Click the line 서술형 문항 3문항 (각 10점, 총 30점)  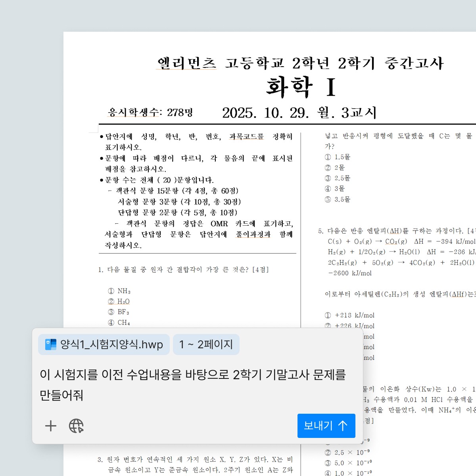(x=179, y=202)
